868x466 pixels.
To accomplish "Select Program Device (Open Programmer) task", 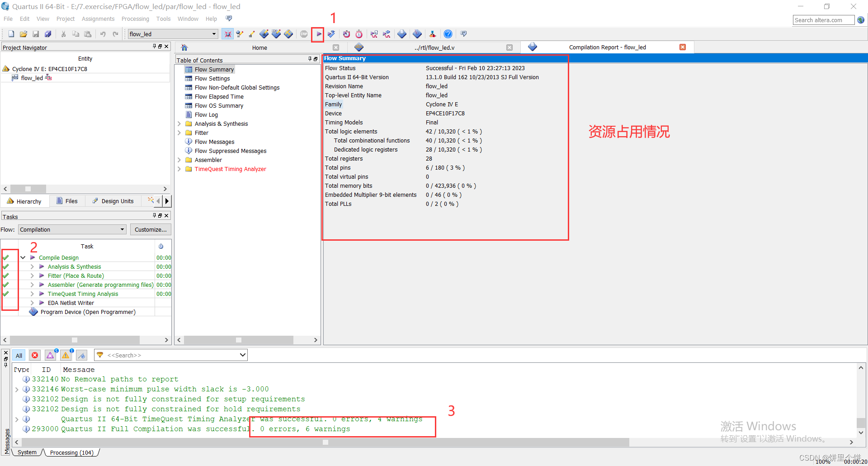I will tap(88, 312).
